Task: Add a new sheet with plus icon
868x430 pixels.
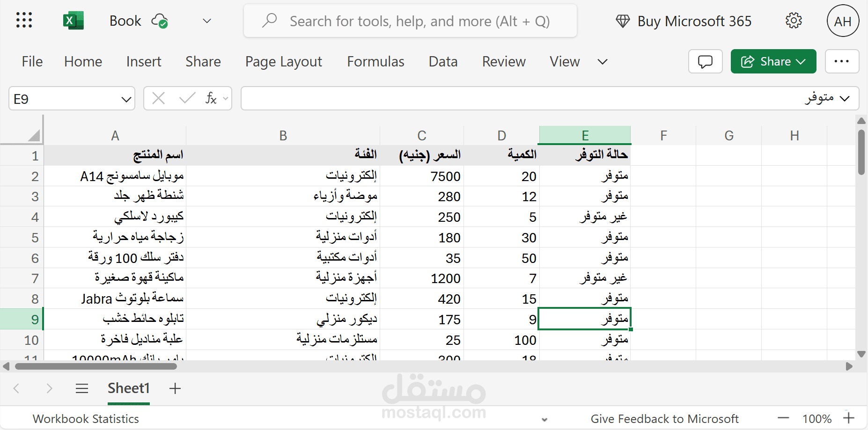Action: pos(175,388)
